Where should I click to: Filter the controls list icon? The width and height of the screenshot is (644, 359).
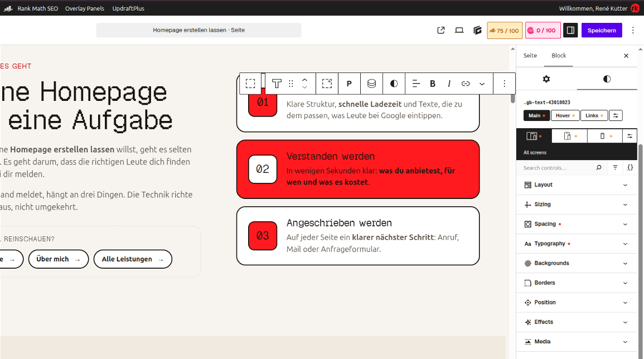click(x=615, y=168)
